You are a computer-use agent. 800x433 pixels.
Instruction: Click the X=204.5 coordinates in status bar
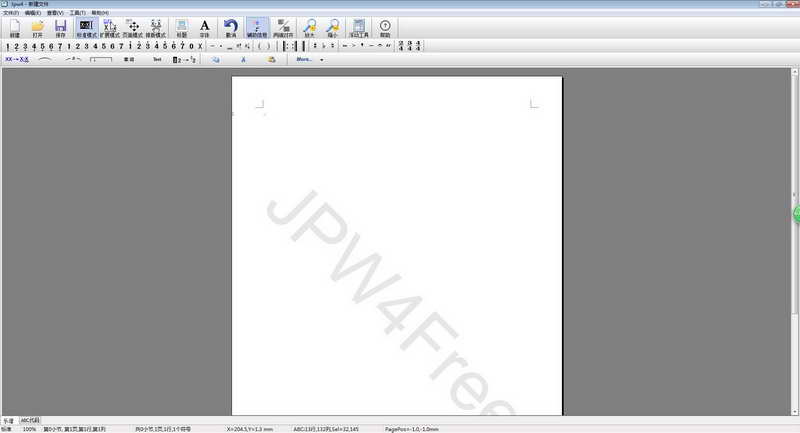tap(250, 429)
